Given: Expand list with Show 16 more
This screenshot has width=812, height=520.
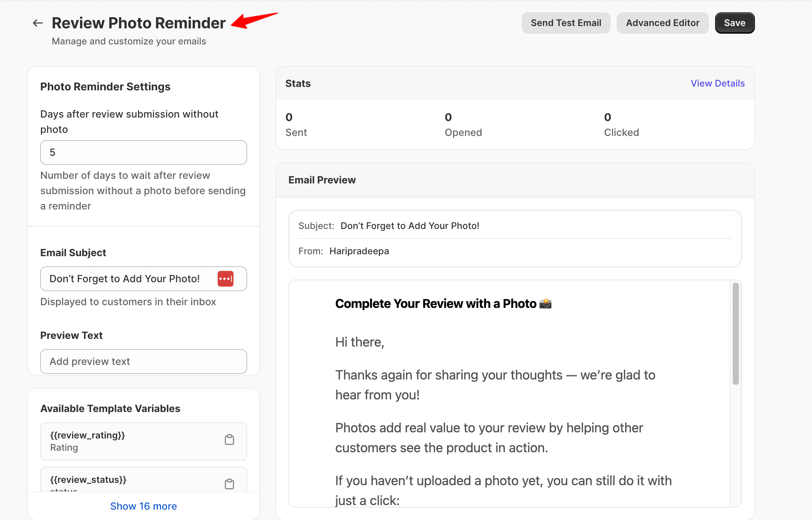Looking at the screenshot, I should pos(144,506).
